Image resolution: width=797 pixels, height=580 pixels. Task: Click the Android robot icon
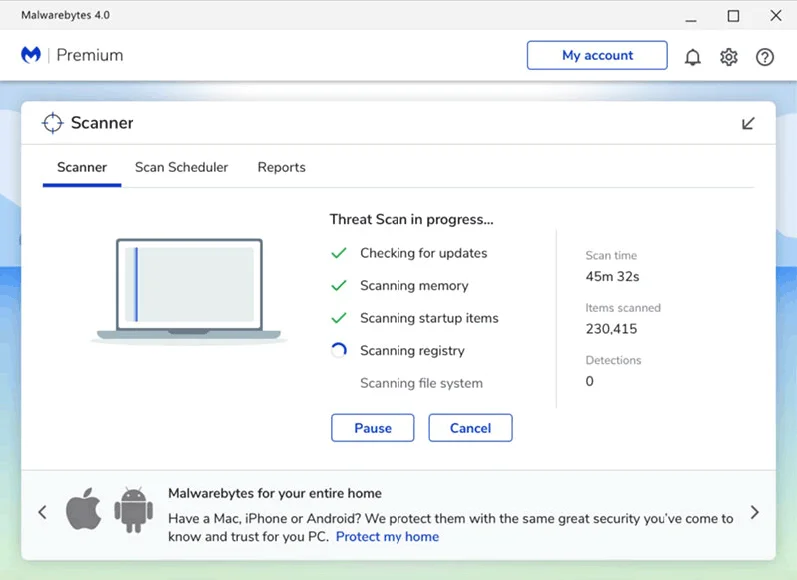pyautogui.click(x=133, y=510)
